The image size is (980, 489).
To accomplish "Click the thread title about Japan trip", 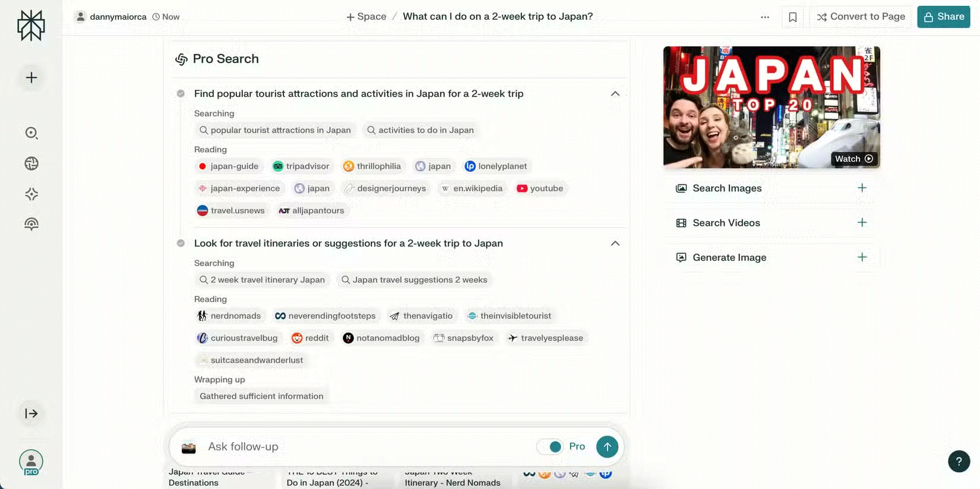I will click(x=498, y=17).
